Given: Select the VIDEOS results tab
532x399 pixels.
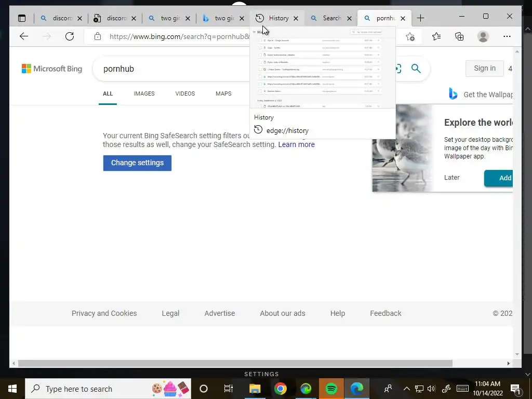Looking at the screenshot, I should pyautogui.click(x=185, y=94).
